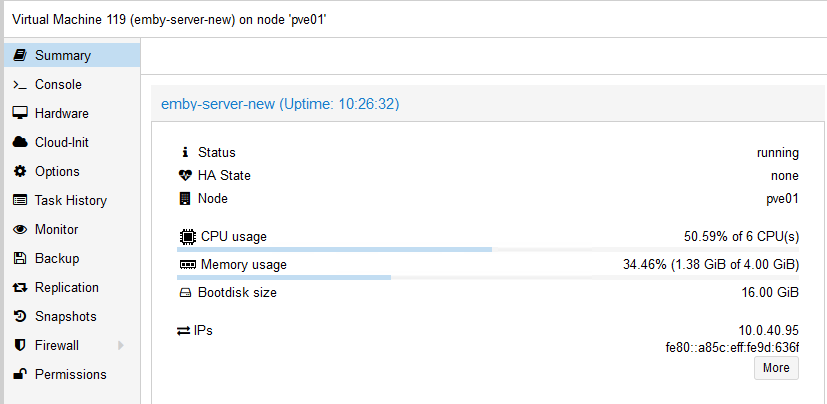Click the Snapshots history icon
Image resolution: width=827 pixels, height=404 pixels.
(19, 317)
